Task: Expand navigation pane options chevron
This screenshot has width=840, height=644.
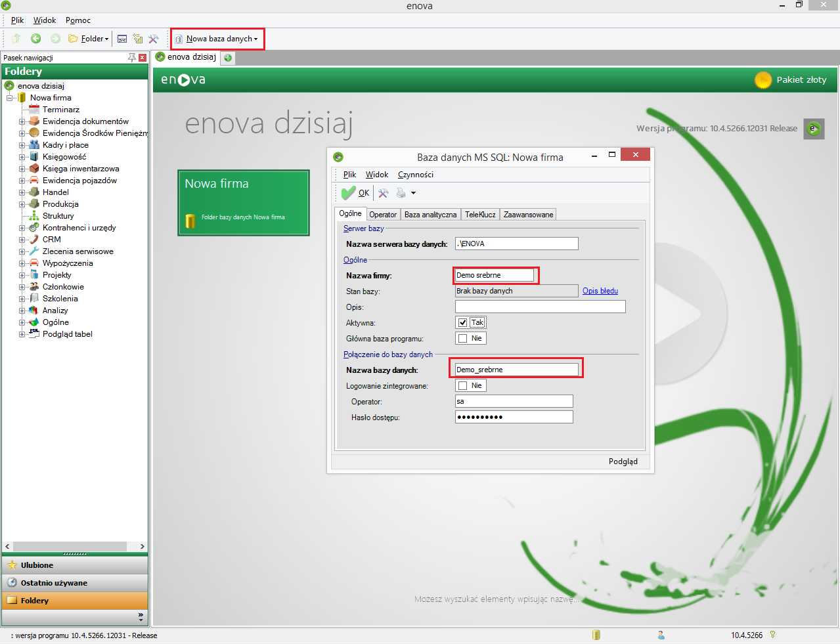Action: pyautogui.click(x=141, y=617)
